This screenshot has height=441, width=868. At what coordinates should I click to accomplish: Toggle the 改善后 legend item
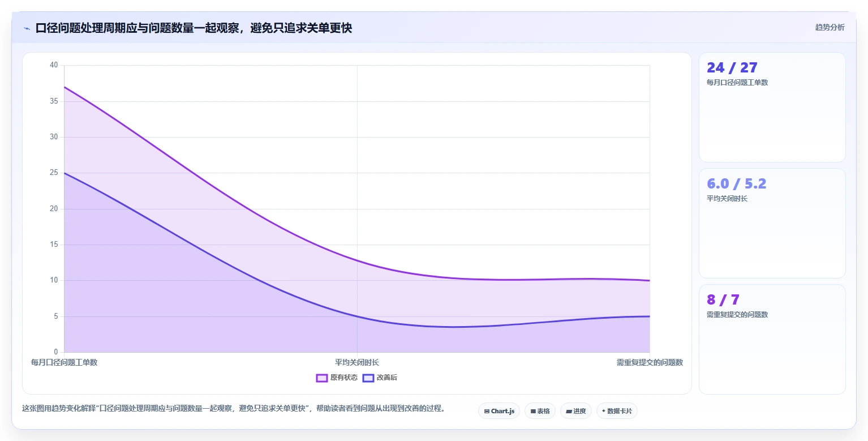(x=380, y=378)
